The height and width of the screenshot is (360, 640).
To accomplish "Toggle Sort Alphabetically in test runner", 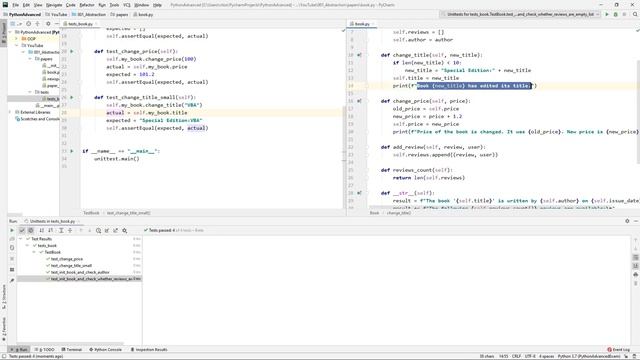I will pyautogui.click(x=41, y=231).
